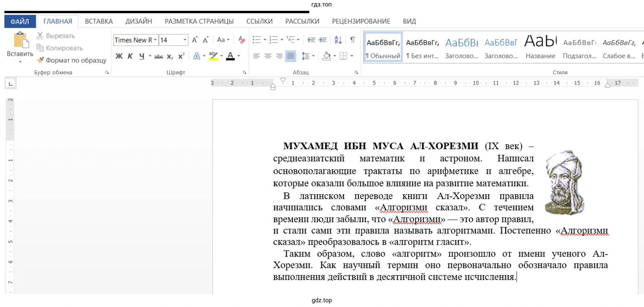Expand the Вставить paste options arrow

pos(20,62)
